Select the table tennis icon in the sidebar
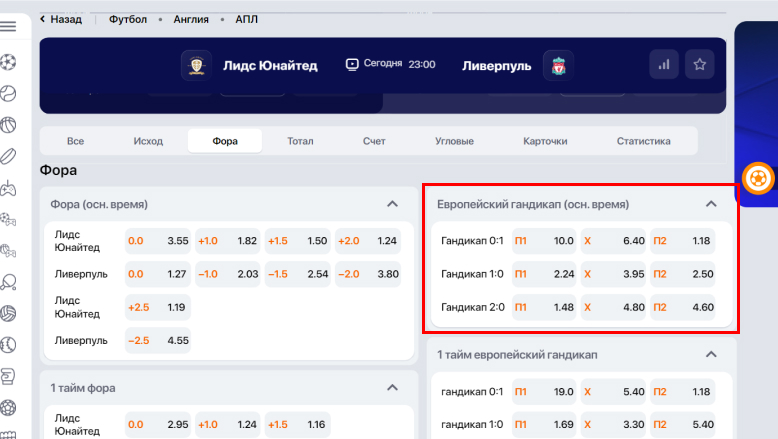This screenshot has width=778, height=439. [9, 282]
